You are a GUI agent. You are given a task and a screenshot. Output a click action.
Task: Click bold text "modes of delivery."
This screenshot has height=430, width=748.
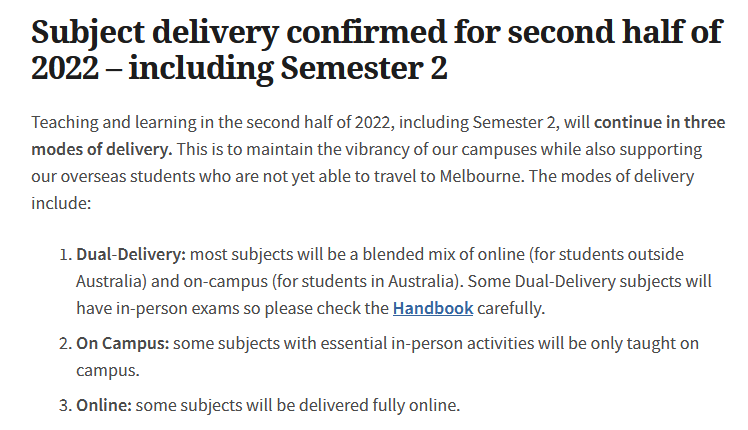[102, 149]
